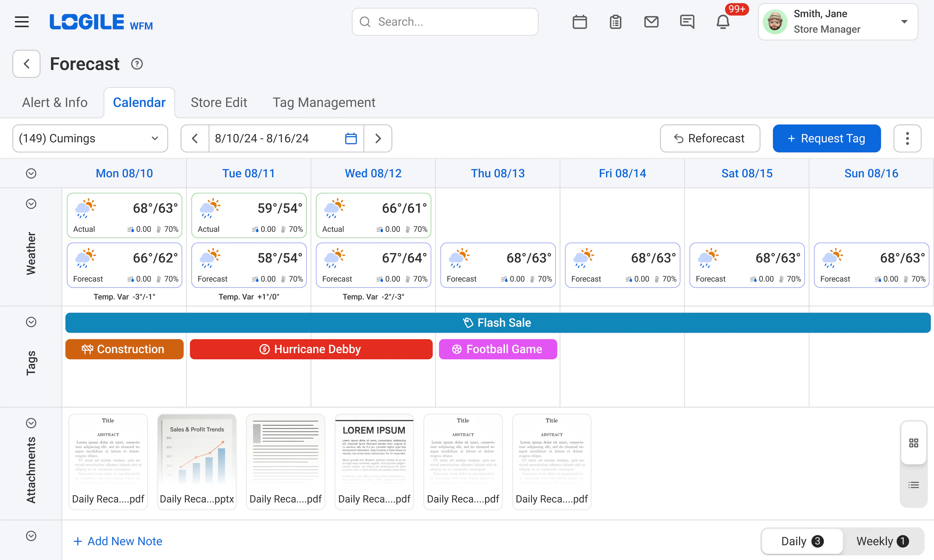Open the Sun 08/16 day header
The image size is (934, 560).
click(871, 173)
